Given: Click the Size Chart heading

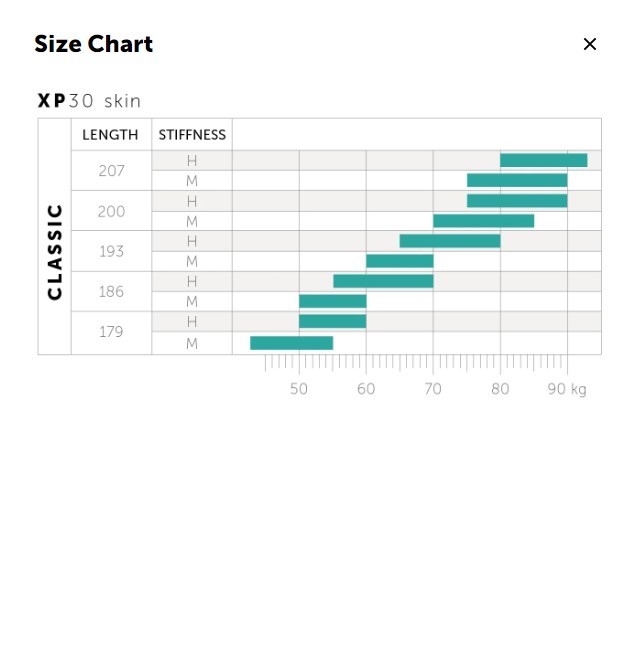Looking at the screenshot, I should pyautogui.click(x=93, y=44).
